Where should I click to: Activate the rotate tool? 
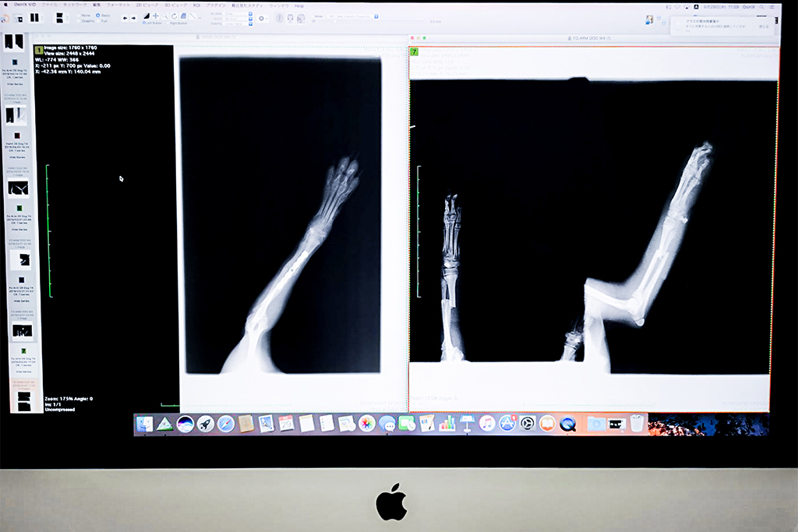pos(174,16)
